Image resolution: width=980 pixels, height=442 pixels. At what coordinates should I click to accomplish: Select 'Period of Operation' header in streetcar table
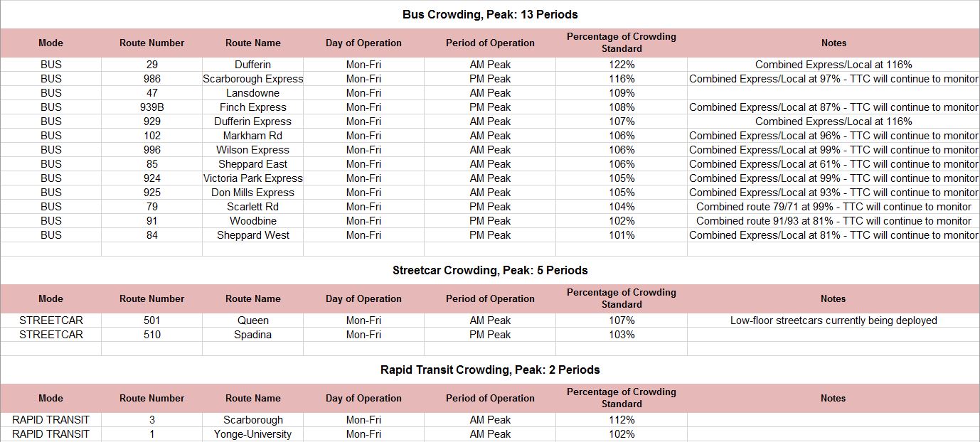(x=490, y=298)
